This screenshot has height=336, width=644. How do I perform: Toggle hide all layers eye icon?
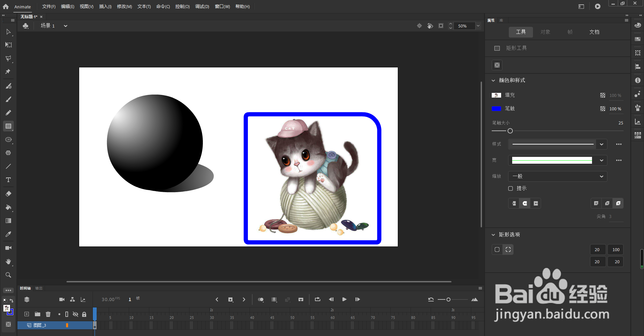tap(75, 314)
